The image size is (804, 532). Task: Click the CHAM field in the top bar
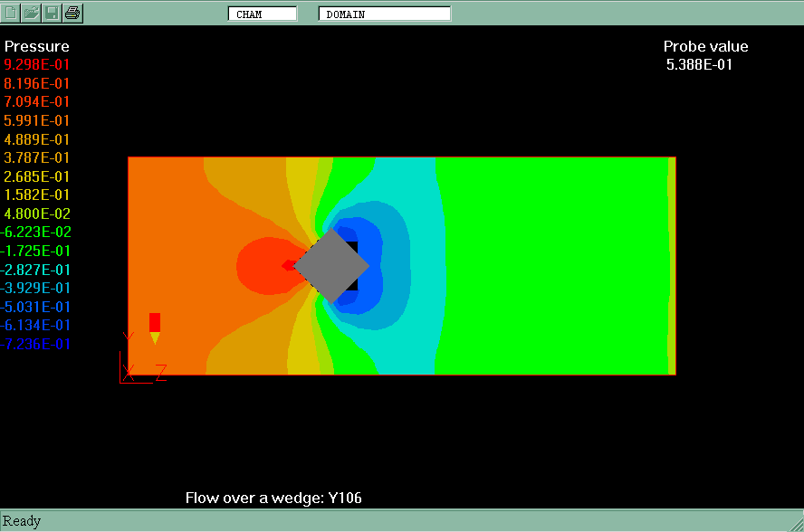pyautogui.click(x=262, y=14)
